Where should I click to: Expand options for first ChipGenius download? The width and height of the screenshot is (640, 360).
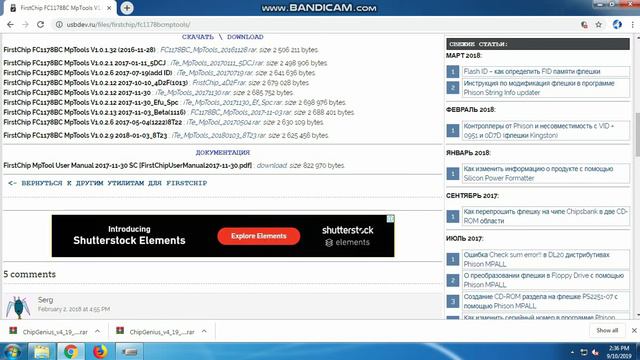coord(97,331)
